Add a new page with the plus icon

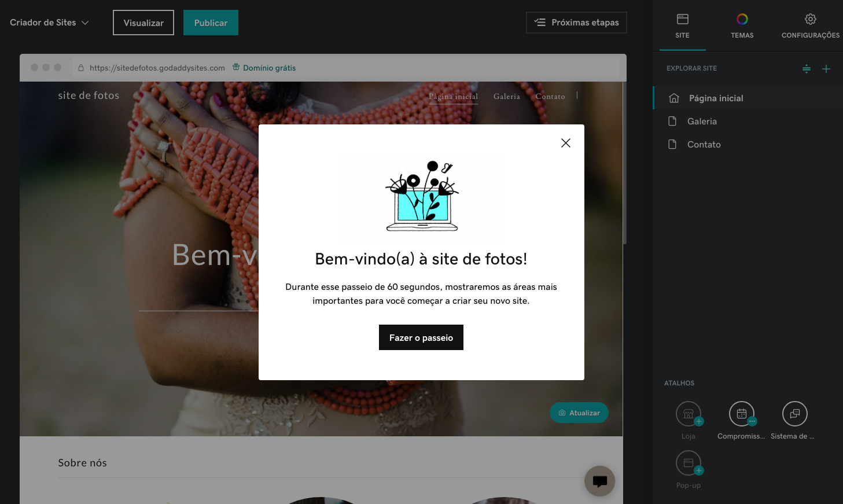826,69
